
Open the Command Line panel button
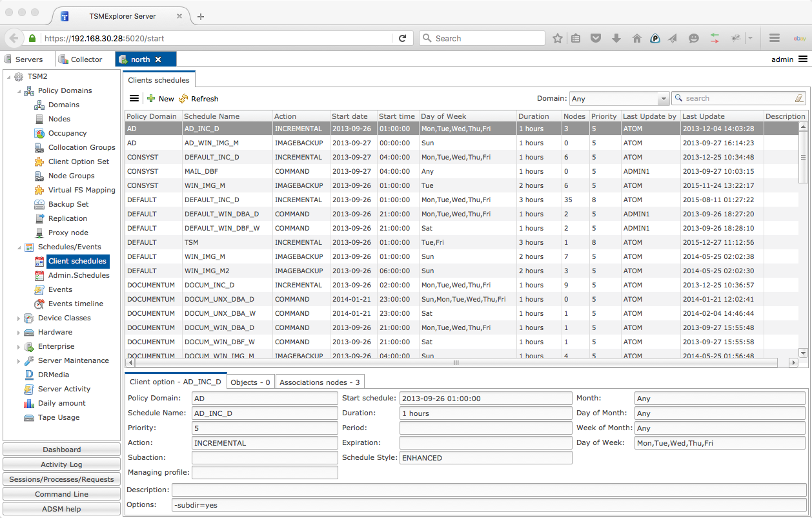point(62,494)
